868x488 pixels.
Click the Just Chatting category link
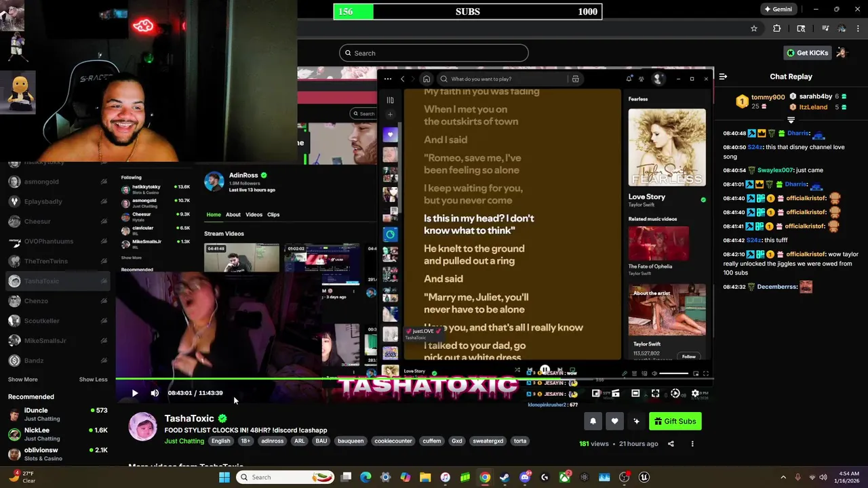[x=184, y=441]
